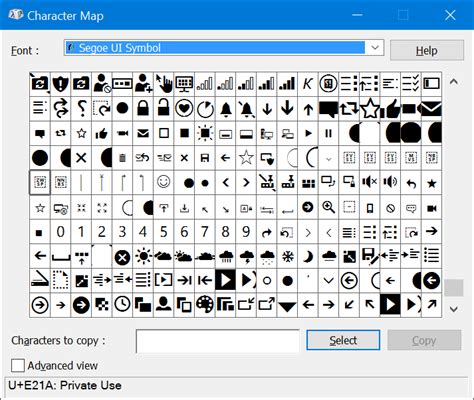This screenshot has width=474, height=400.
Task: Pick the pointing hand cursor glyph
Action: point(164,84)
